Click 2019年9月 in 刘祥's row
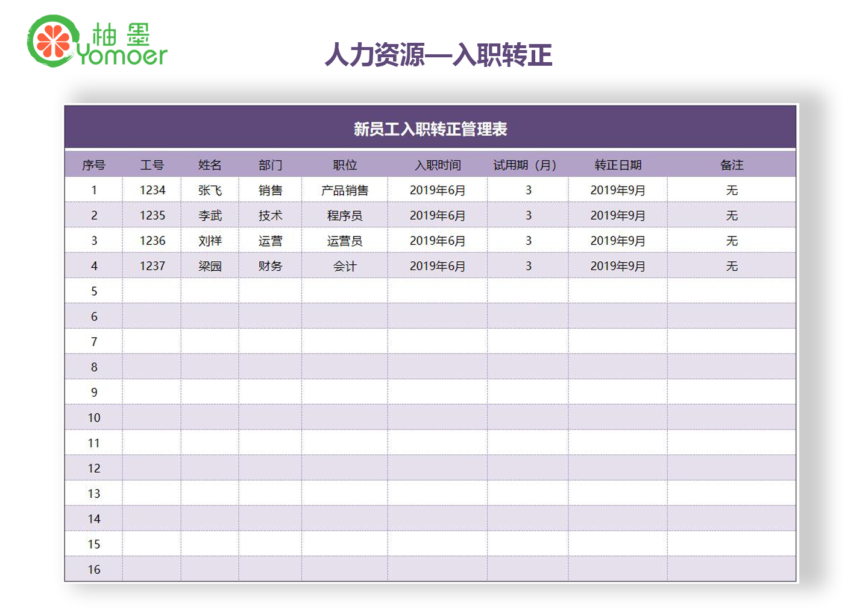Image resolution: width=868 pixels, height=614 pixels. click(x=618, y=241)
